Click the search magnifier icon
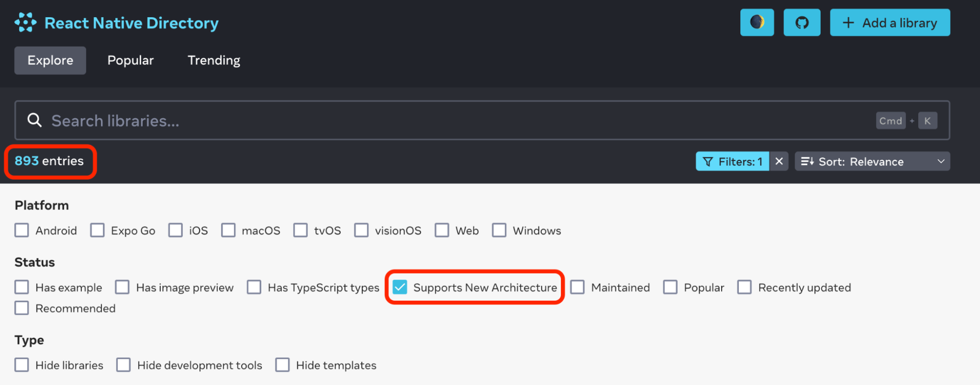 [34, 120]
